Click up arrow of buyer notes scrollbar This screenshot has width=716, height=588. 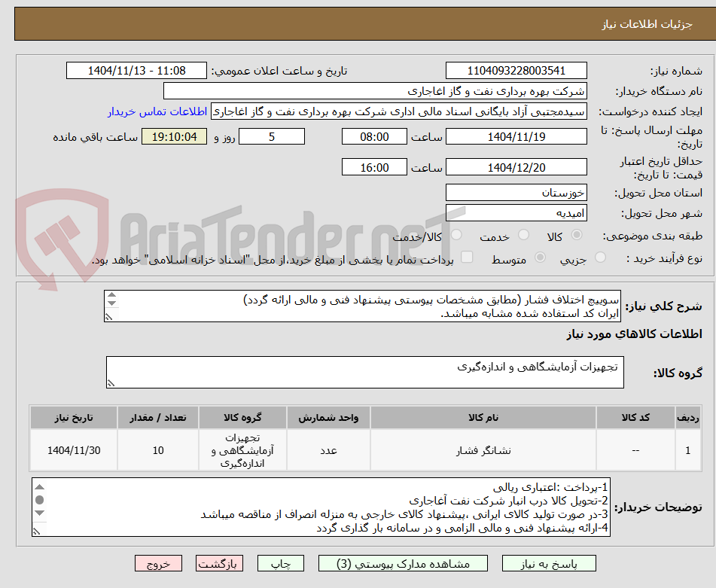pos(40,486)
